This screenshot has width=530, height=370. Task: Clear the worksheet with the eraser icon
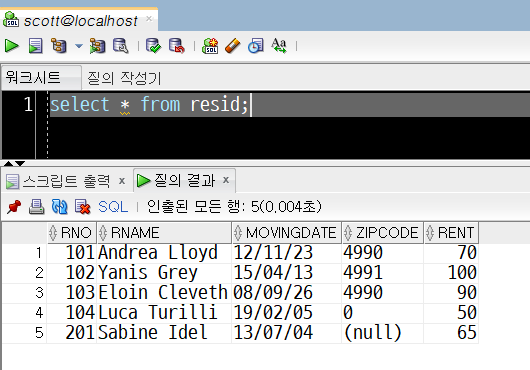pyautogui.click(x=233, y=46)
